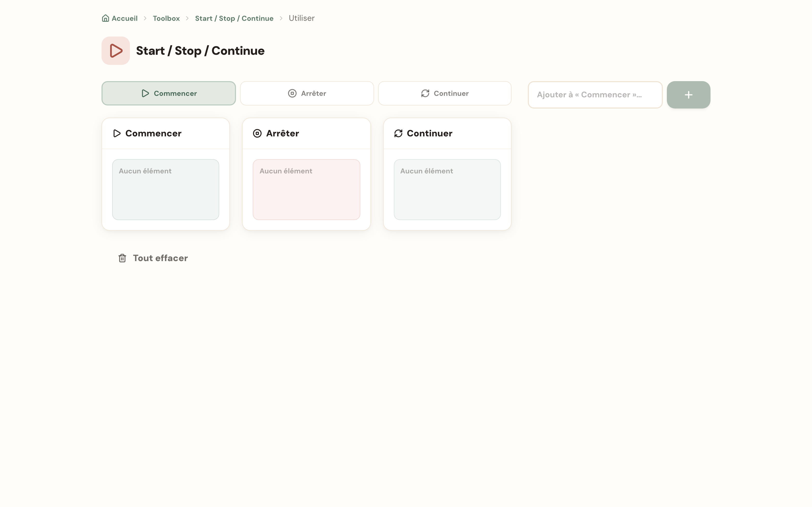812x507 pixels.
Task: Switch to the Arrêter tab
Action: click(x=307, y=93)
